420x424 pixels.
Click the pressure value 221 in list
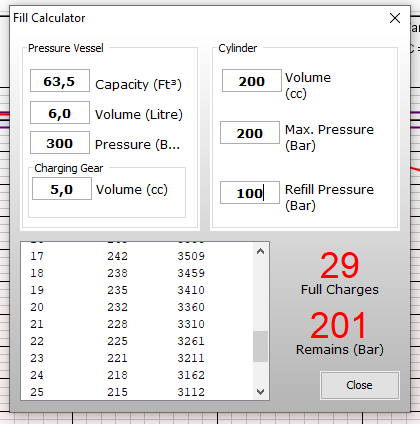point(117,358)
